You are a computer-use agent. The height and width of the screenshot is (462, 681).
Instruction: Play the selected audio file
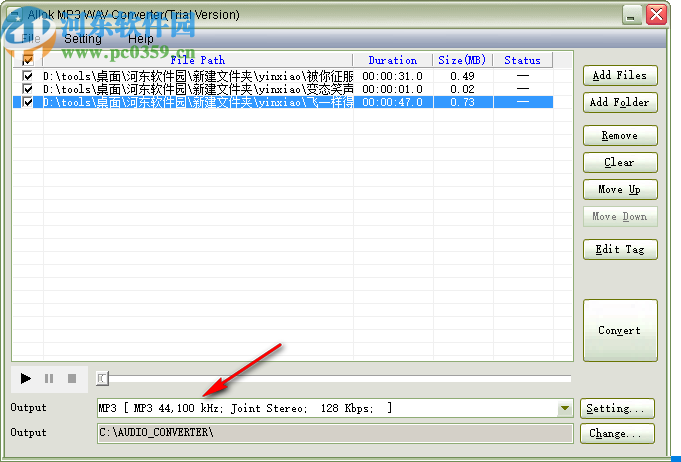[26, 379]
